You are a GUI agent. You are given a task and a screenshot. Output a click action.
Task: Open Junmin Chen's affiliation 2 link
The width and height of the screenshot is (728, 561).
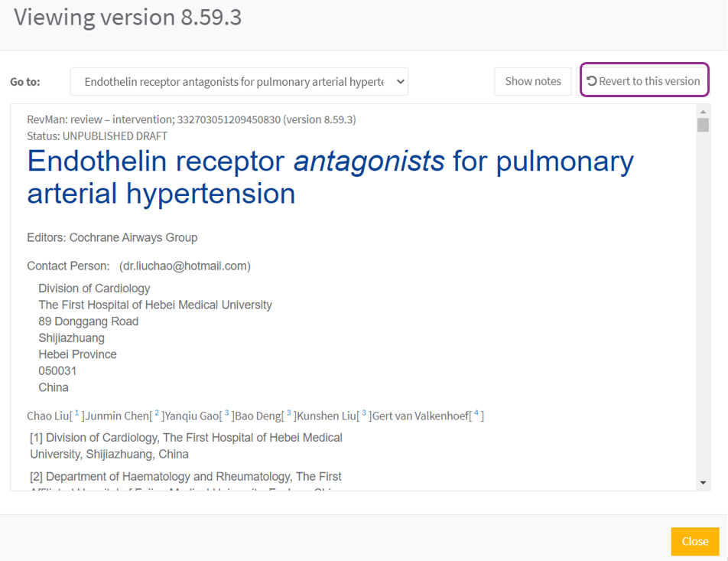(157, 414)
